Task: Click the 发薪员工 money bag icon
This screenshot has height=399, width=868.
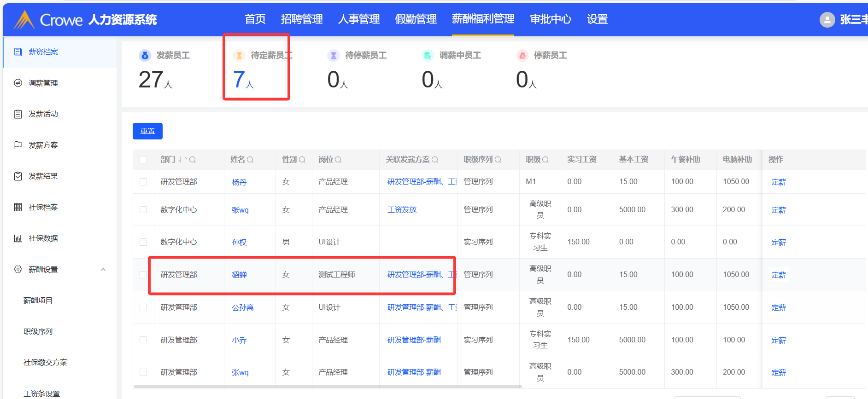Action: (x=145, y=56)
